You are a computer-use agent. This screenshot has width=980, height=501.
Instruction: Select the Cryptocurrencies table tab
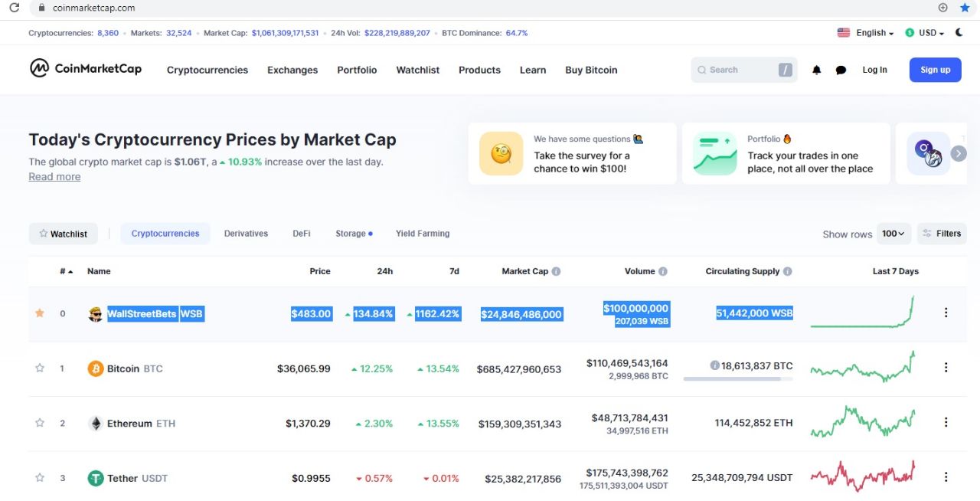[x=165, y=234]
